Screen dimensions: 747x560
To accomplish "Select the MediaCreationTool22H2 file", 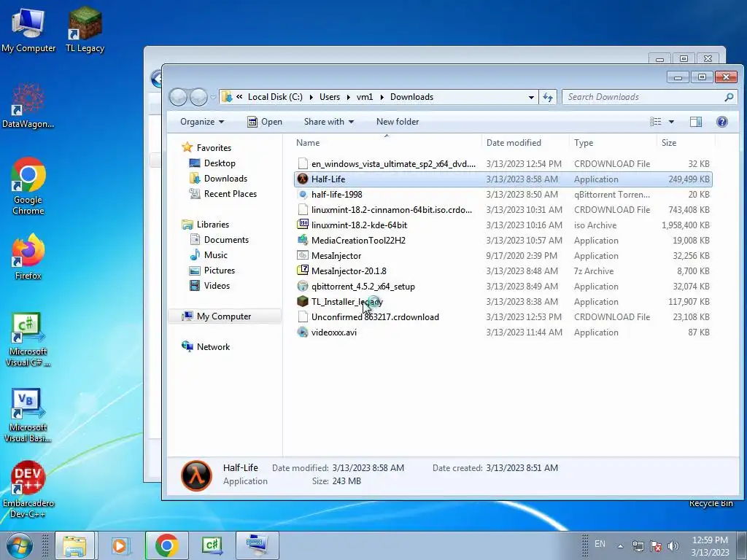I will (503, 241).
